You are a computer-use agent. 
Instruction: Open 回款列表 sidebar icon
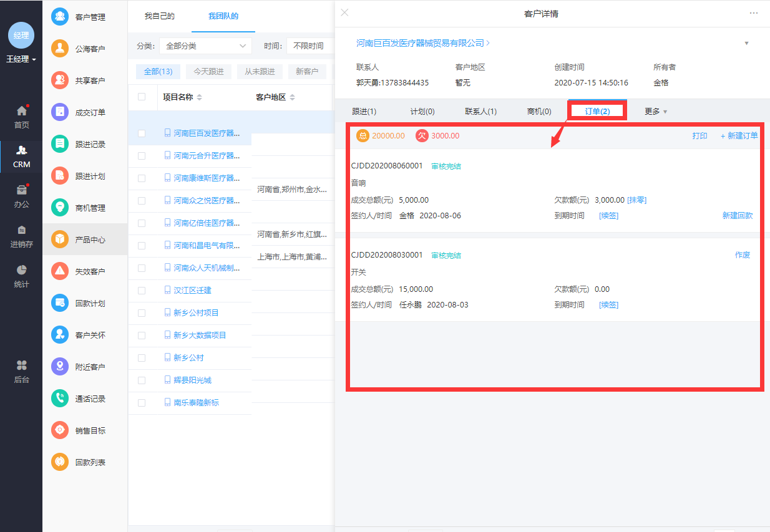point(60,462)
